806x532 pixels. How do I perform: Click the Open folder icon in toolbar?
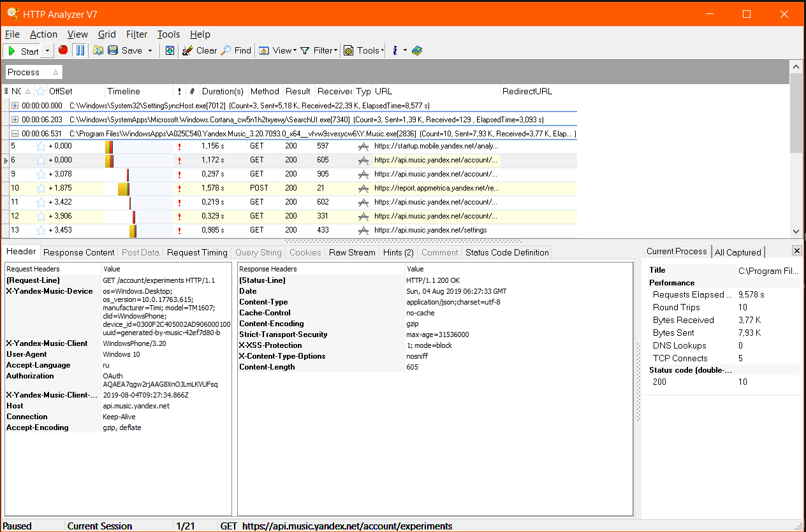click(x=98, y=50)
